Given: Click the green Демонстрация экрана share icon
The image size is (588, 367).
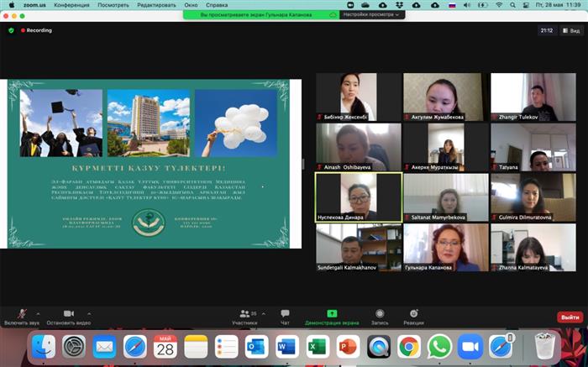Looking at the screenshot, I should click(332, 314).
